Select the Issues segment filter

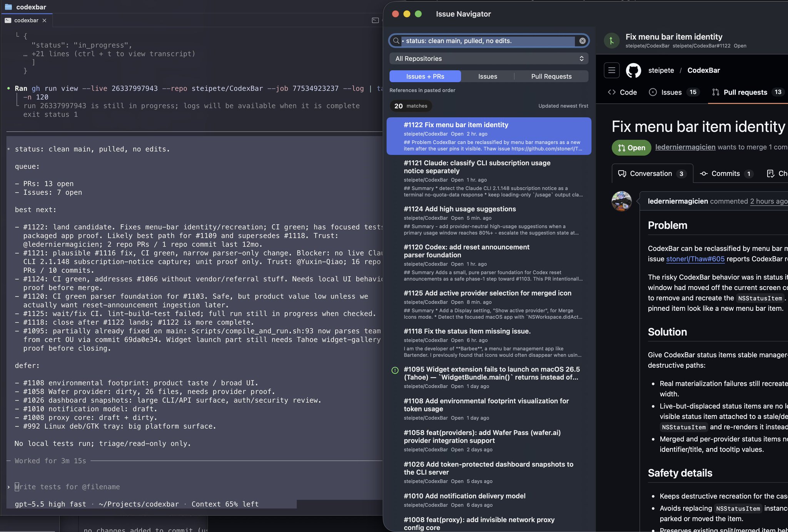487,76
